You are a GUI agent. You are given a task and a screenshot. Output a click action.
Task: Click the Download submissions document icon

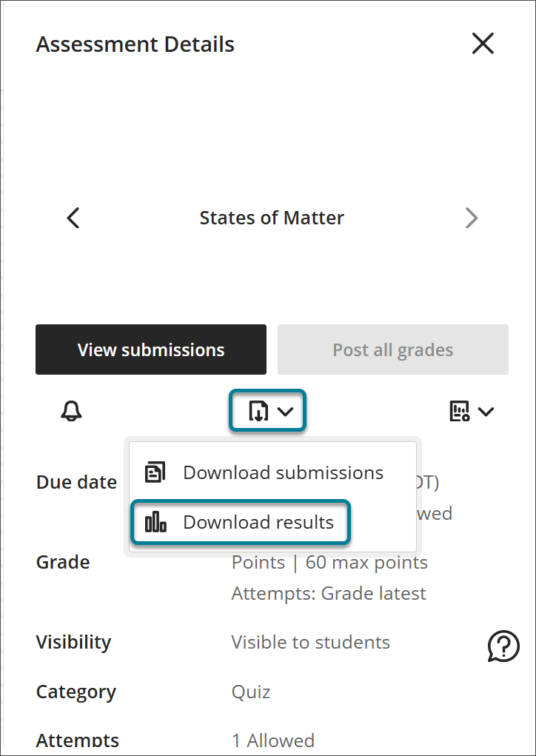[x=155, y=472]
